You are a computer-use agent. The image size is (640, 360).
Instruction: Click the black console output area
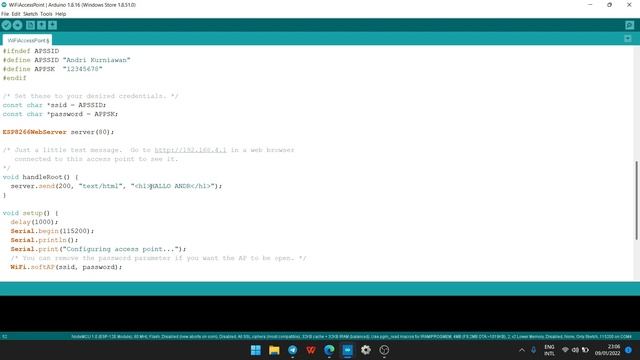(320, 313)
